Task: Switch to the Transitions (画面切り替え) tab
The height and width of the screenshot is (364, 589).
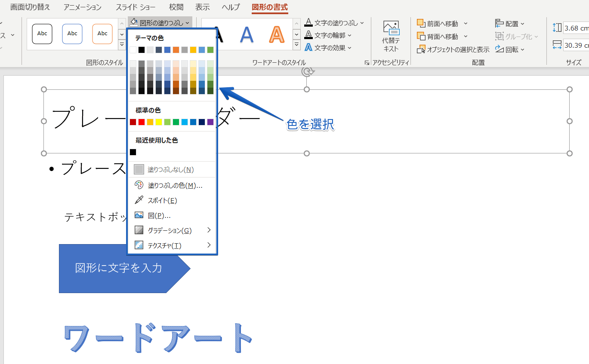Action: [x=30, y=7]
